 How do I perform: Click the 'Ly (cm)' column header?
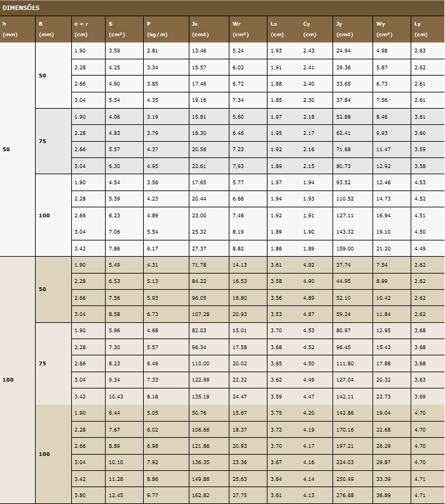(x=428, y=29)
